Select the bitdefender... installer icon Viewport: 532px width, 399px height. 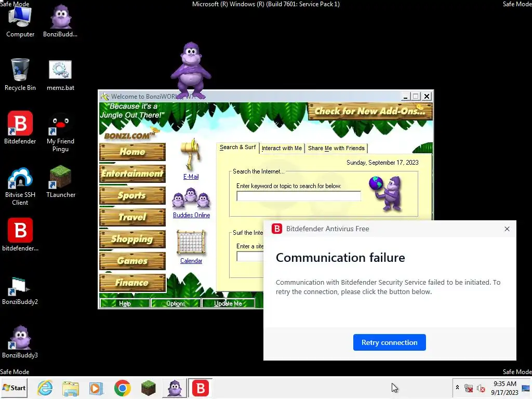[20, 235]
